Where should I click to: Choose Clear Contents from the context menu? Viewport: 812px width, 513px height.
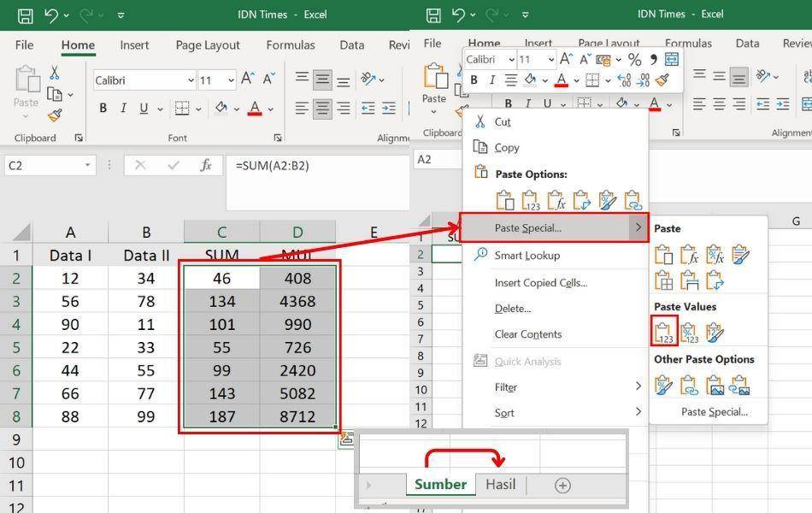(527, 334)
